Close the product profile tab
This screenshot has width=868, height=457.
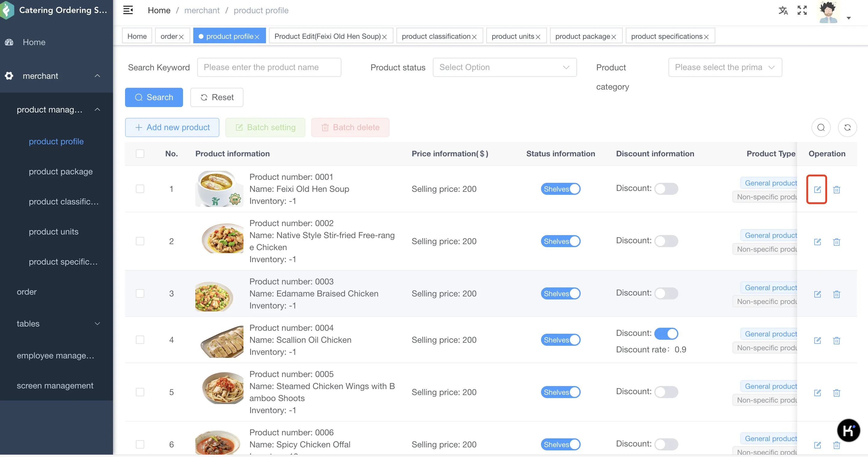pyautogui.click(x=257, y=37)
